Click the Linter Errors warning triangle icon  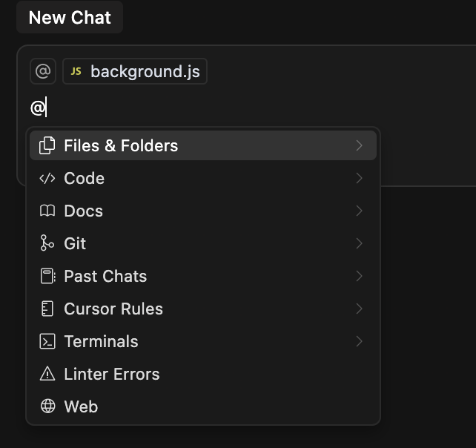pyautogui.click(x=47, y=374)
